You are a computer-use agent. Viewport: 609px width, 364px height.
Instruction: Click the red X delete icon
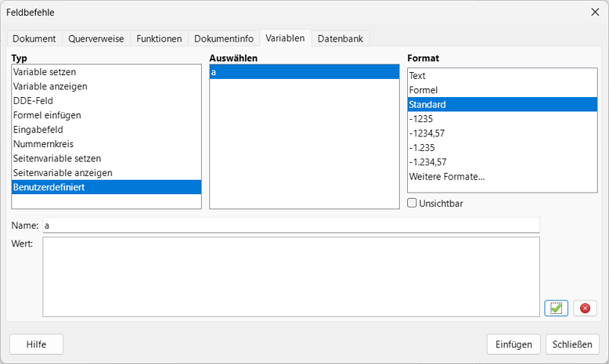pos(585,308)
